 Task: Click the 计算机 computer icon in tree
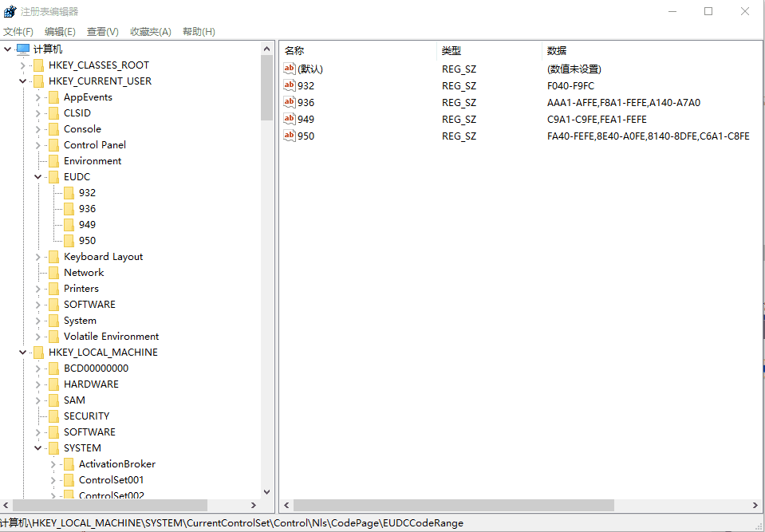pyautogui.click(x=23, y=49)
